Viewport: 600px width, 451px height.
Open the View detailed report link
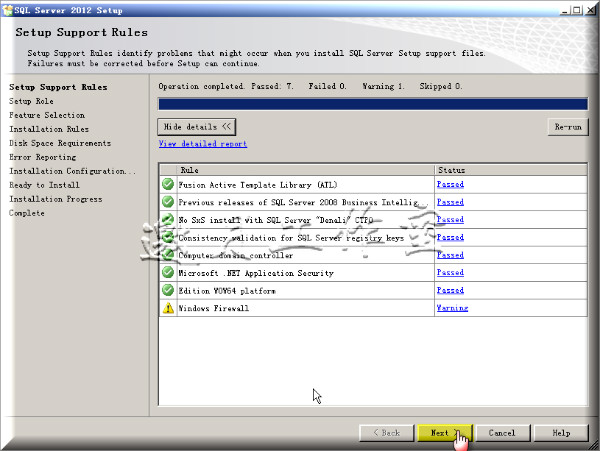(x=203, y=144)
